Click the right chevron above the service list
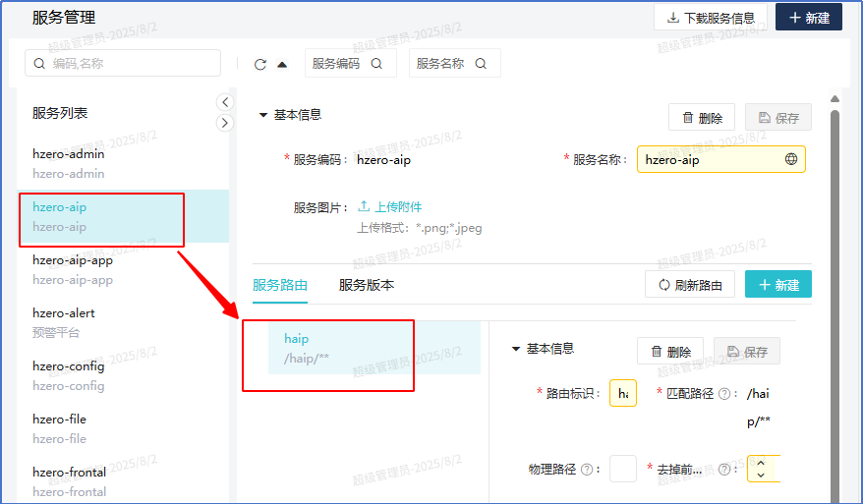Screen dimensions: 863x504 (225, 123)
